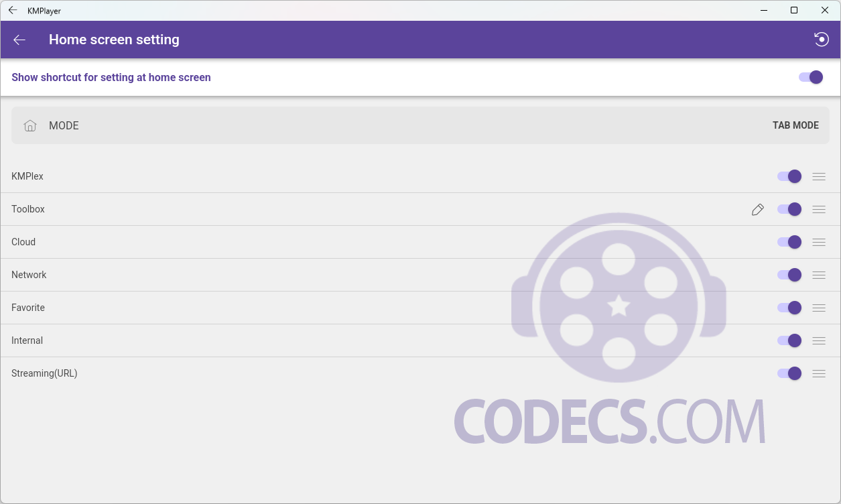
Task: Open the TAB MODE selector
Action: [795, 125]
